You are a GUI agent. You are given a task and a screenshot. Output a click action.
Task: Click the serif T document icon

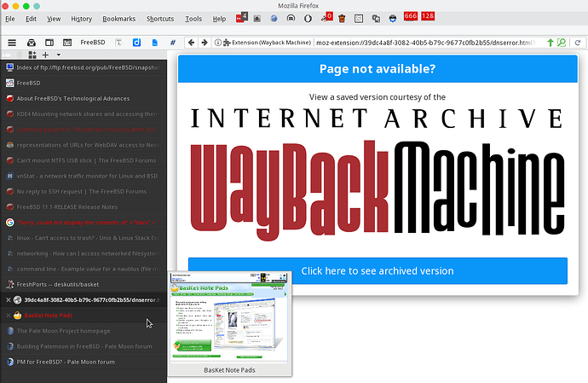pyautogui.click(x=118, y=43)
